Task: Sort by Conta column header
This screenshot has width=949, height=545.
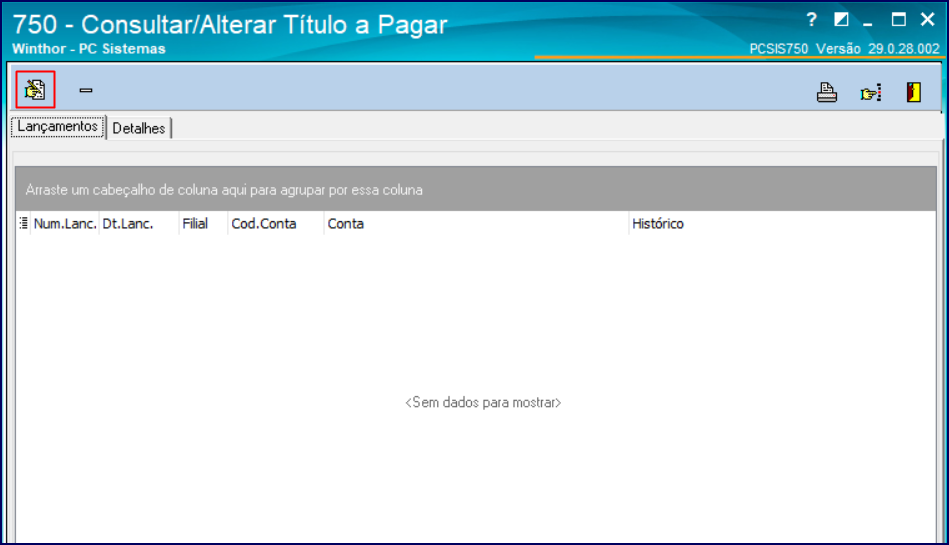Action: 476,223
